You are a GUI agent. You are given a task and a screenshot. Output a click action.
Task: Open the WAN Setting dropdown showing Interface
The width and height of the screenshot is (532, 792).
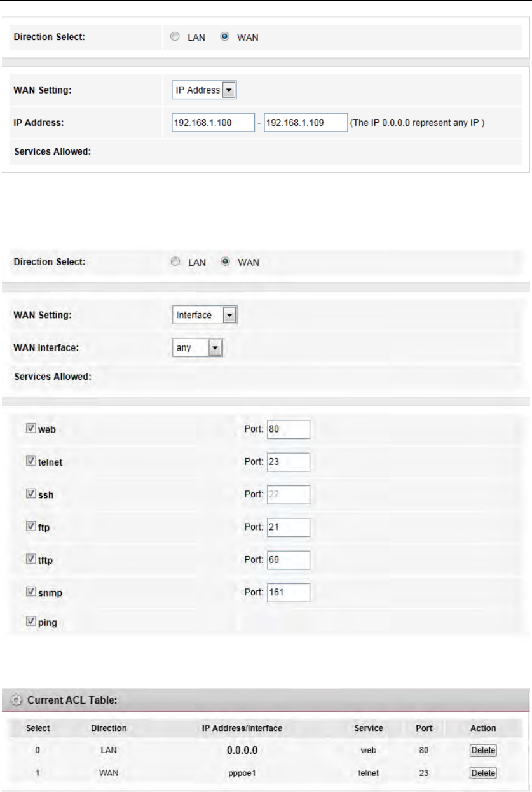tap(204, 315)
